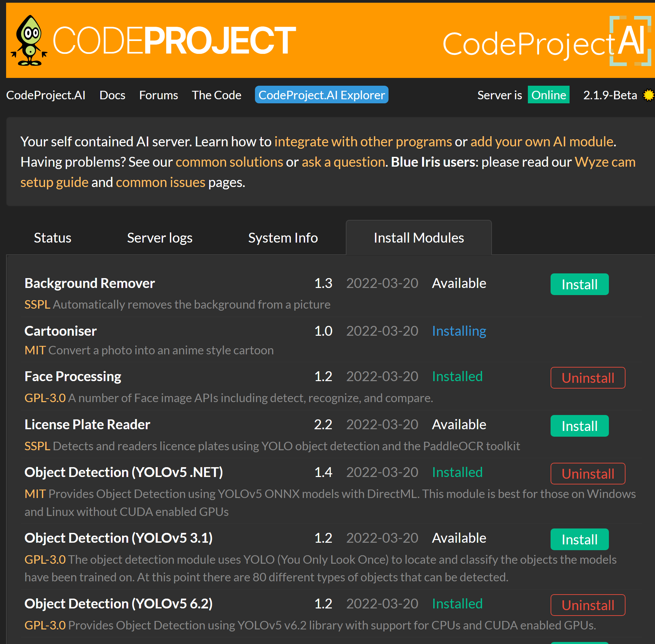Open GPL-3.0 license of Face Processing
This screenshot has width=655, height=644.
[45, 398]
